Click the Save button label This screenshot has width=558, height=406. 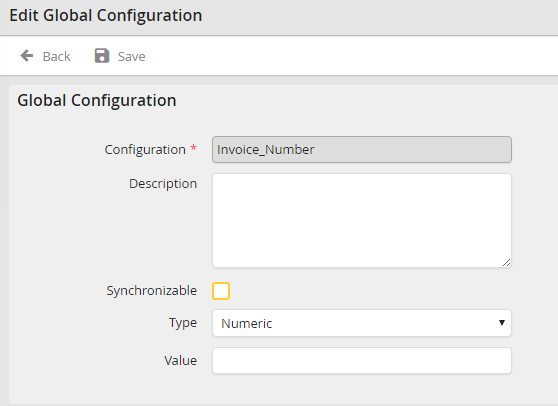click(x=132, y=57)
